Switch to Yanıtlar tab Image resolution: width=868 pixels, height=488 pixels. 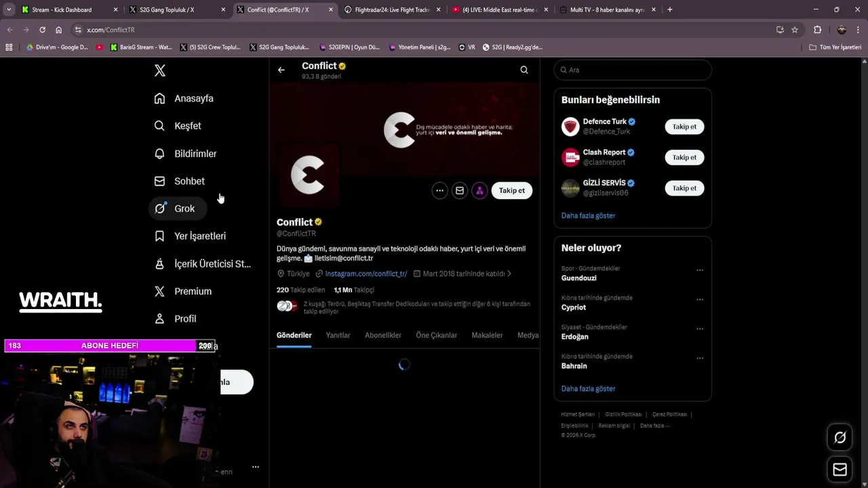(338, 335)
